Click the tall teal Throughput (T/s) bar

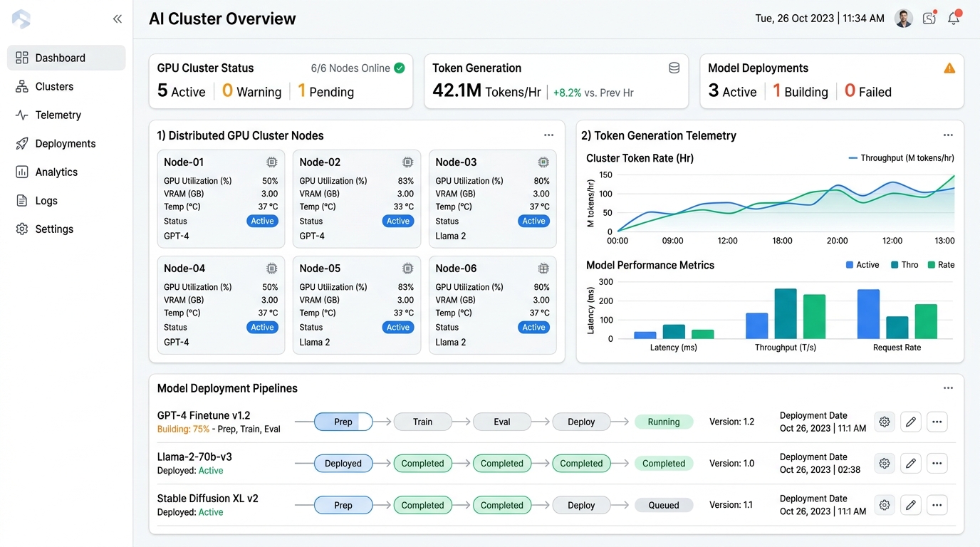pyautogui.click(x=786, y=313)
